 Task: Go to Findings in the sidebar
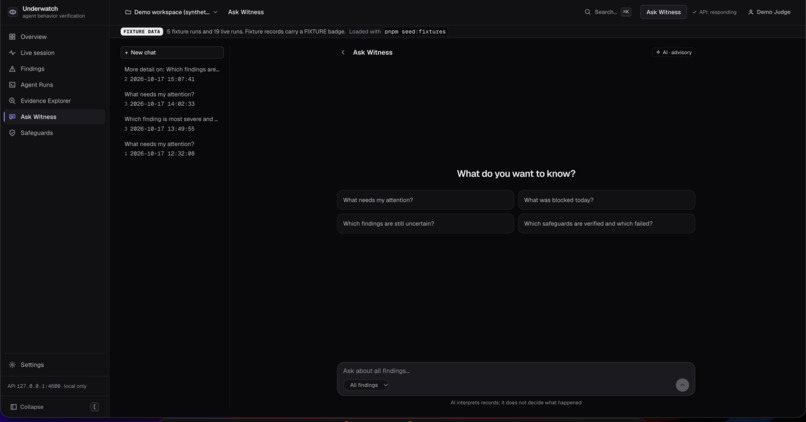55,69
